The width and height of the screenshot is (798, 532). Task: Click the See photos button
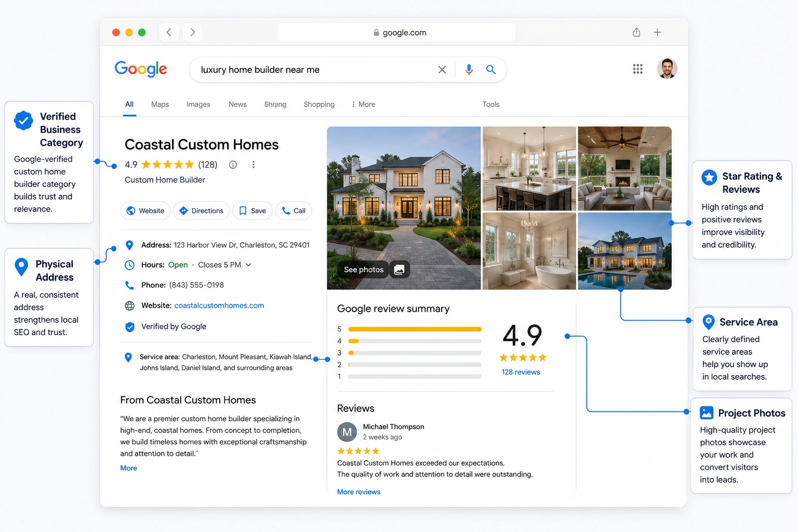364,270
